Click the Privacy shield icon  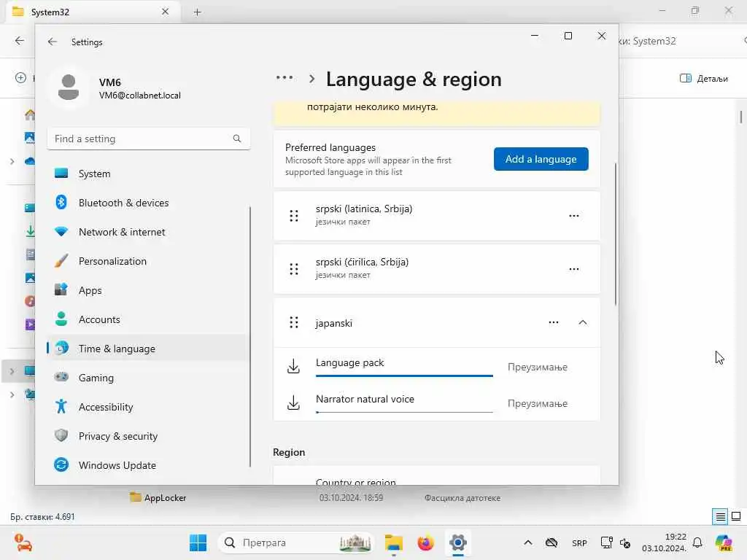coord(61,436)
